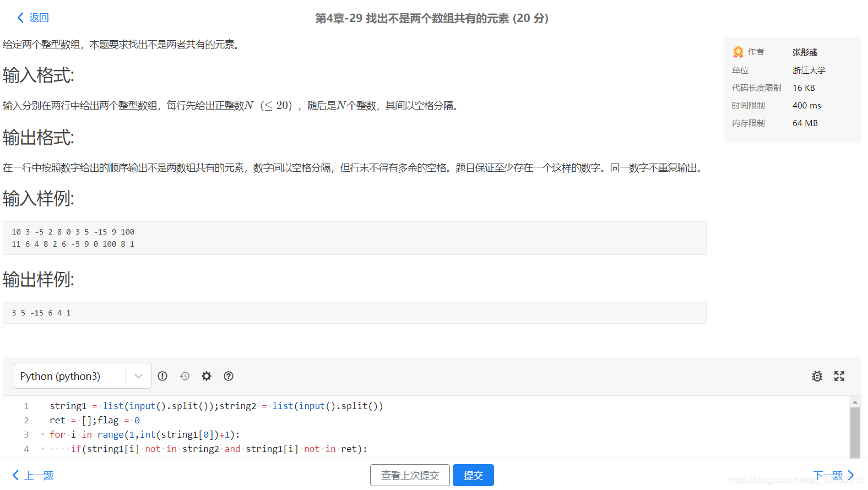Screen dimensions: 868x490
Task: Click the author name 张彤彧
Action: tap(805, 52)
